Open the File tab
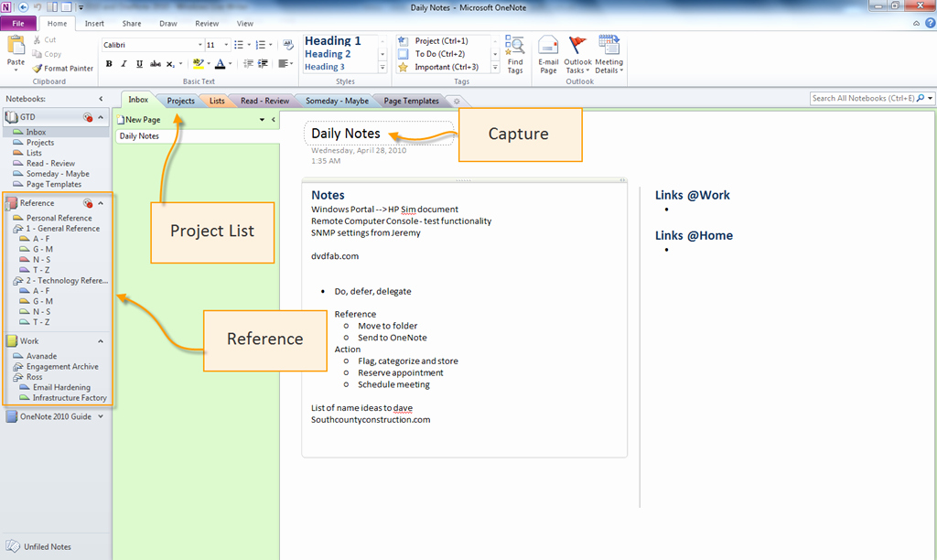 [18, 23]
